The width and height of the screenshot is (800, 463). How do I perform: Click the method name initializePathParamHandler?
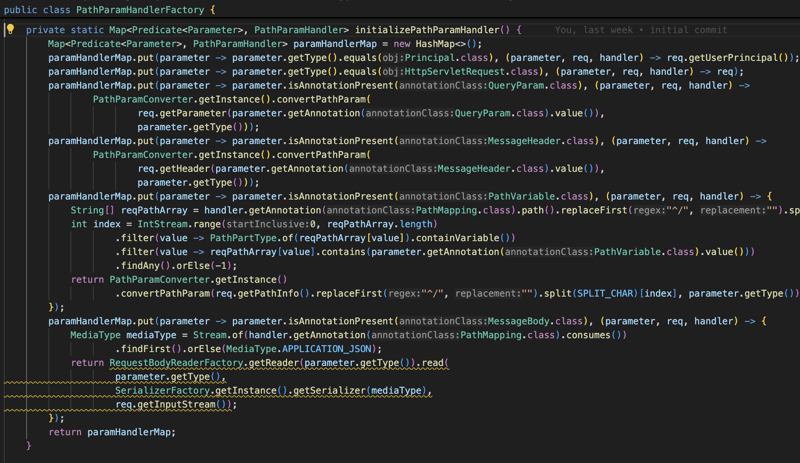427,30
